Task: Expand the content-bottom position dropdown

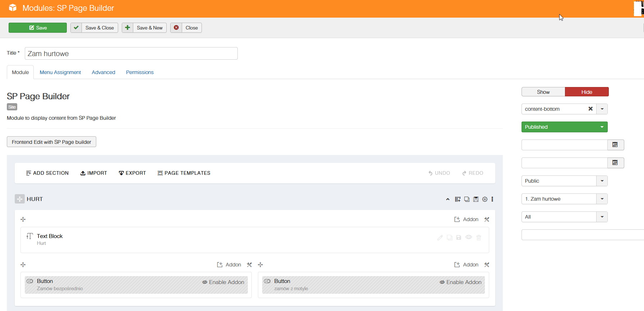Action: pos(602,109)
